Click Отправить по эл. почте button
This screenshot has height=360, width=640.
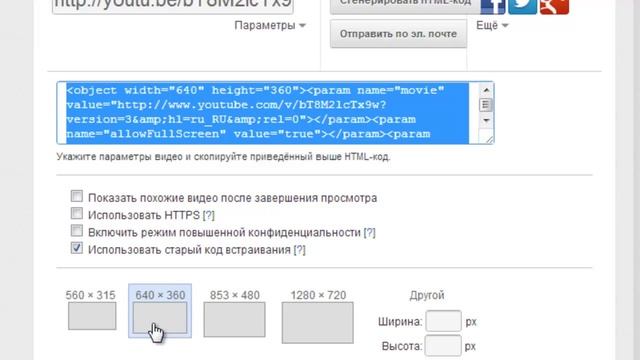pyautogui.click(x=398, y=34)
